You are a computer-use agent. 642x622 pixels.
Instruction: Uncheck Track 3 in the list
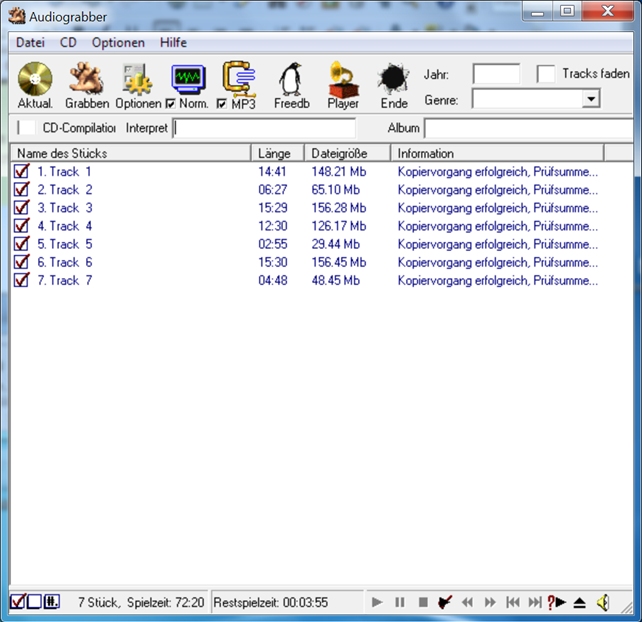(x=22, y=208)
